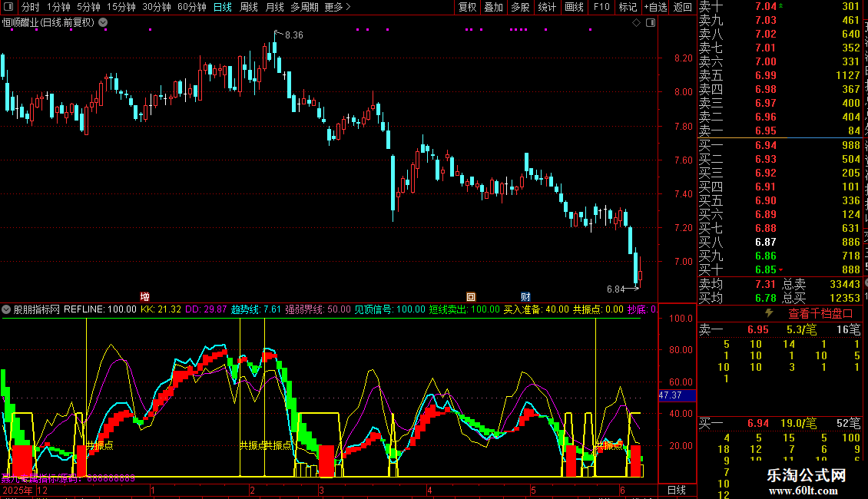Image resolution: width=868 pixels, height=499 pixels.
Task: Click the KK: 21.32 indicator value
Action: (x=161, y=309)
